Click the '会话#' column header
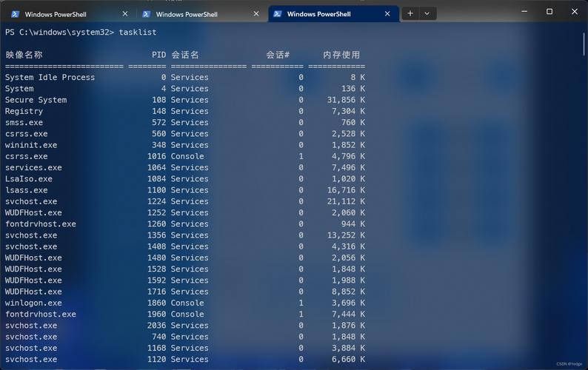Viewport: 588px width, 370px height. (x=278, y=55)
